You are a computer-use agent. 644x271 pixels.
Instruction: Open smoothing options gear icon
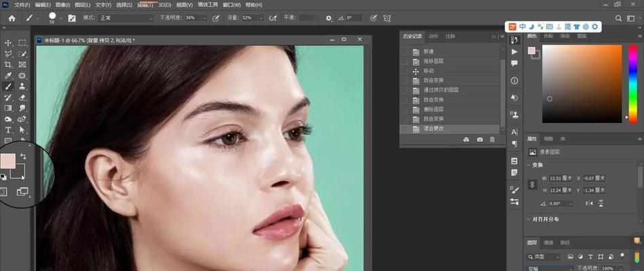329,18
